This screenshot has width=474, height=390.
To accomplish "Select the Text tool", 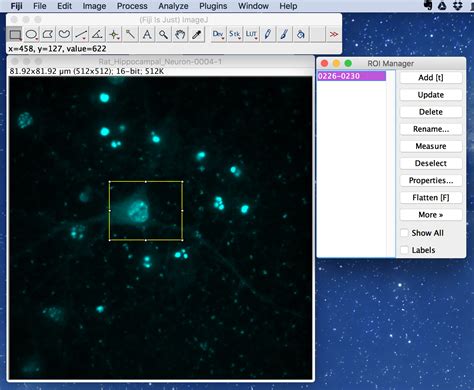I will coord(147,34).
